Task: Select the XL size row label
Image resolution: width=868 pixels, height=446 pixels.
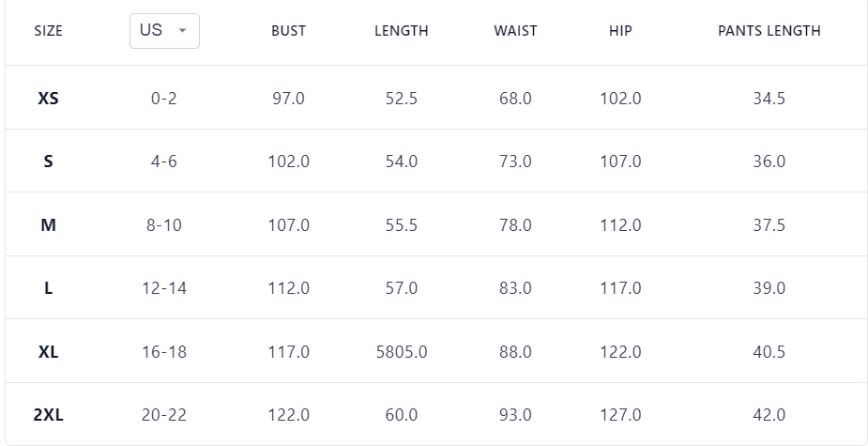Action: click(48, 352)
